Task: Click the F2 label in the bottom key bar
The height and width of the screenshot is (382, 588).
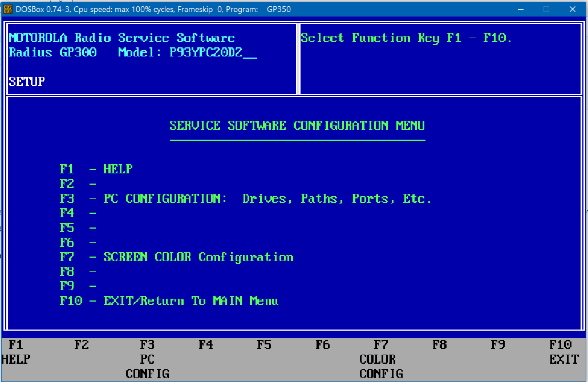Action: click(82, 344)
